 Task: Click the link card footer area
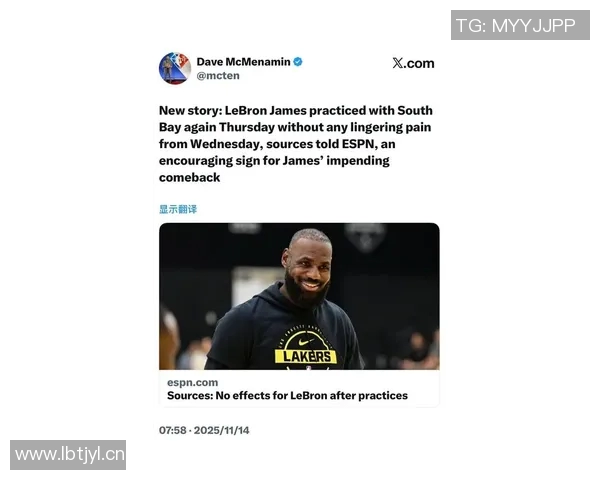coord(299,389)
